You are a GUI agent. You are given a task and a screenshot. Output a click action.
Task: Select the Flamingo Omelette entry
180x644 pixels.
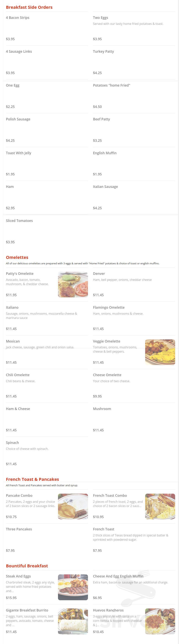pyautogui.click(x=109, y=307)
